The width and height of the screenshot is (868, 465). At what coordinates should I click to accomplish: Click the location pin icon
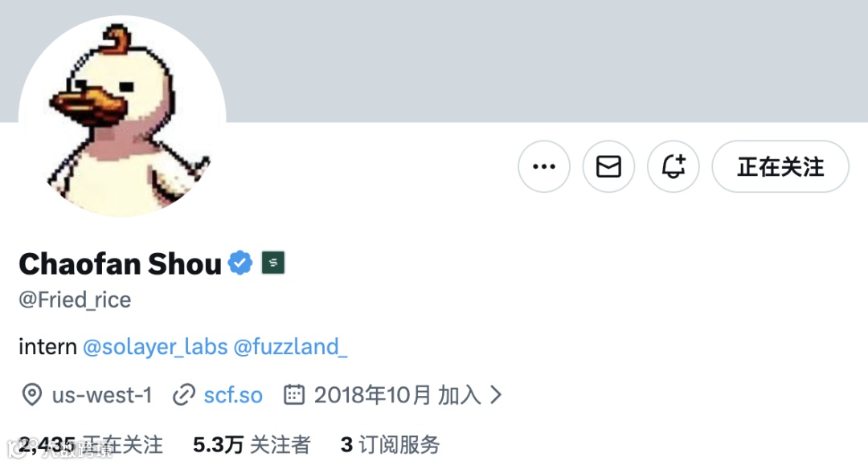tap(32, 395)
